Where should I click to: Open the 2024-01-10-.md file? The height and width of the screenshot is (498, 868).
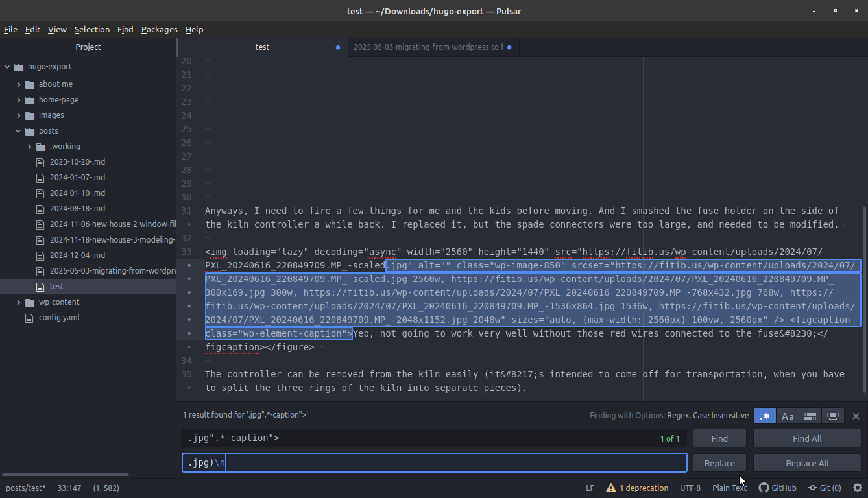[x=77, y=193]
